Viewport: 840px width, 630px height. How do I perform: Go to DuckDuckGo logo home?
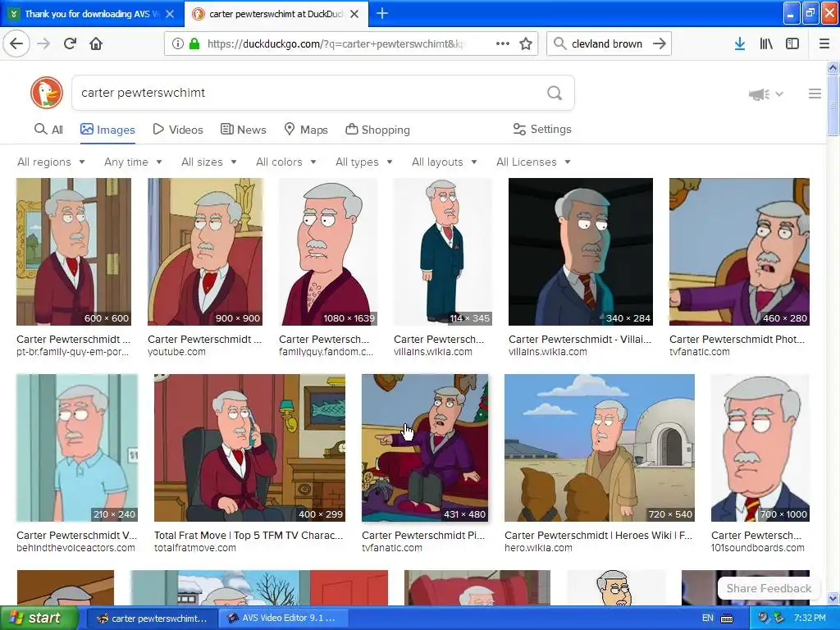pyautogui.click(x=47, y=93)
